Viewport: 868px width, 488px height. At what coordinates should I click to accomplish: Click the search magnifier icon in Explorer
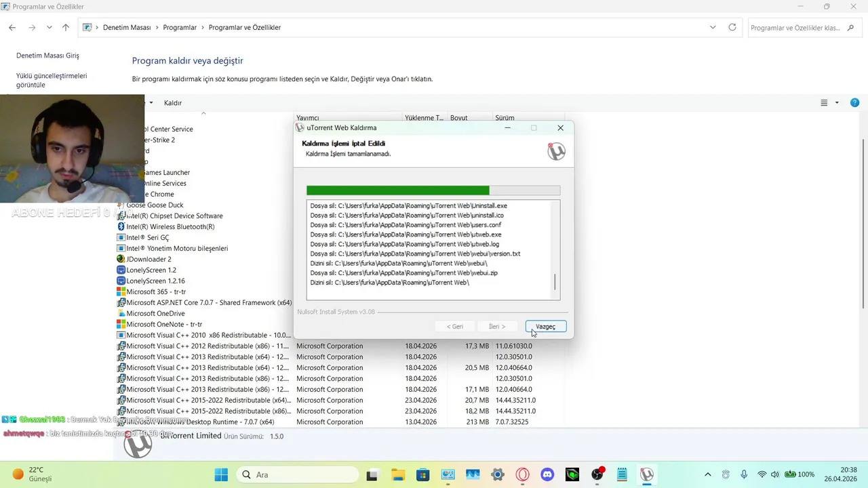click(x=852, y=28)
